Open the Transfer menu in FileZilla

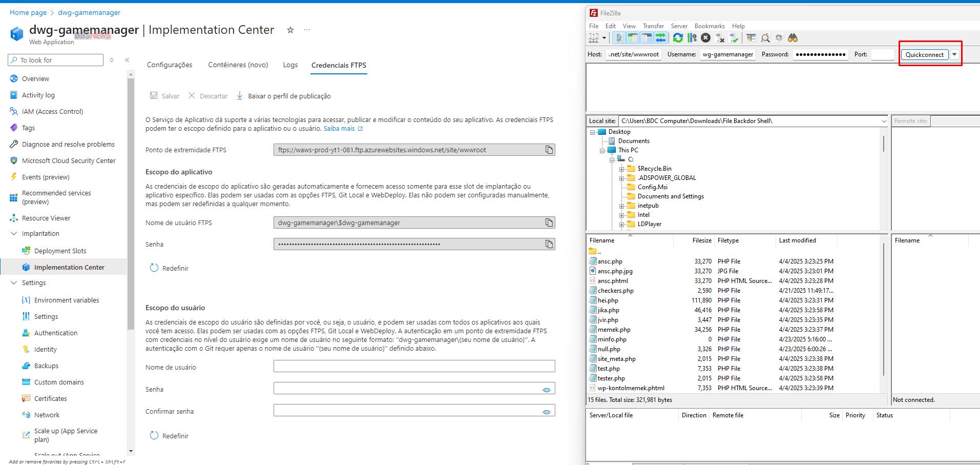click(x=653, y=26)
